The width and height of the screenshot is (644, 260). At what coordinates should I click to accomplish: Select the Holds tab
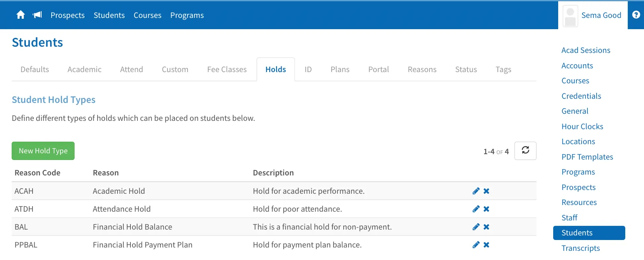click(x=276, y=69)
